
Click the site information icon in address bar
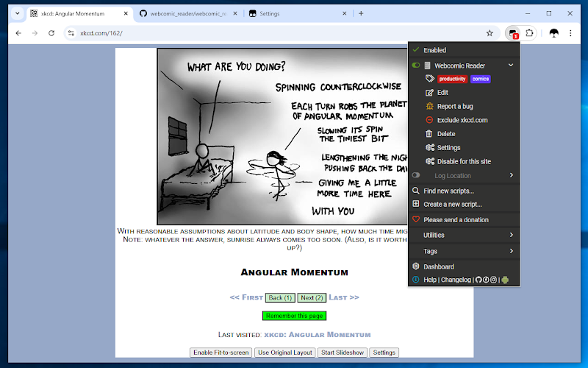[71, 33]
